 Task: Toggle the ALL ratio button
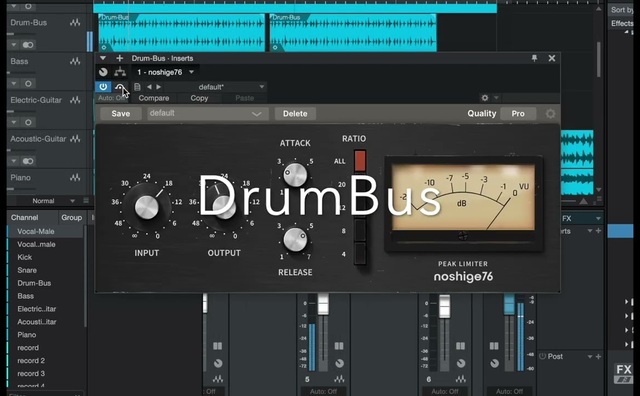click(x=360, y=160)
